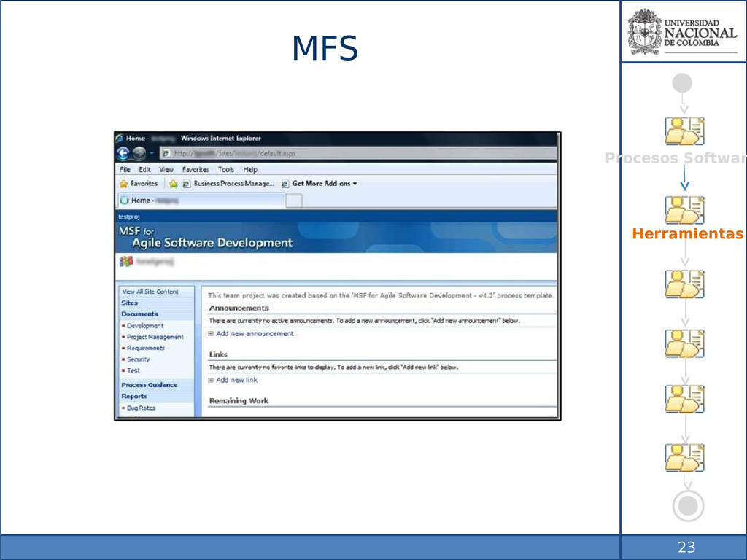Click the Sites heading in sidebar

pos(129,303)
